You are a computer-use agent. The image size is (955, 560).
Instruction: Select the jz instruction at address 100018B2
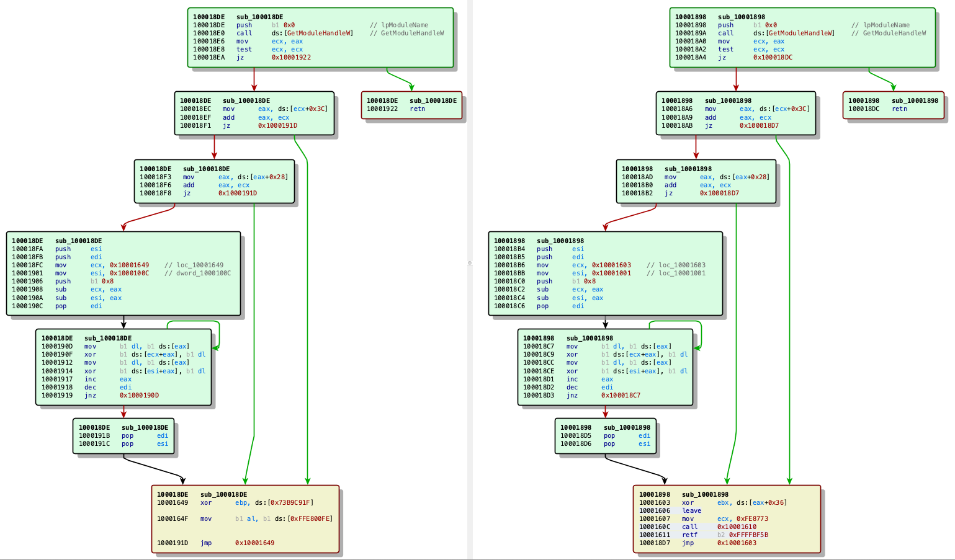[x=681, y=193]
